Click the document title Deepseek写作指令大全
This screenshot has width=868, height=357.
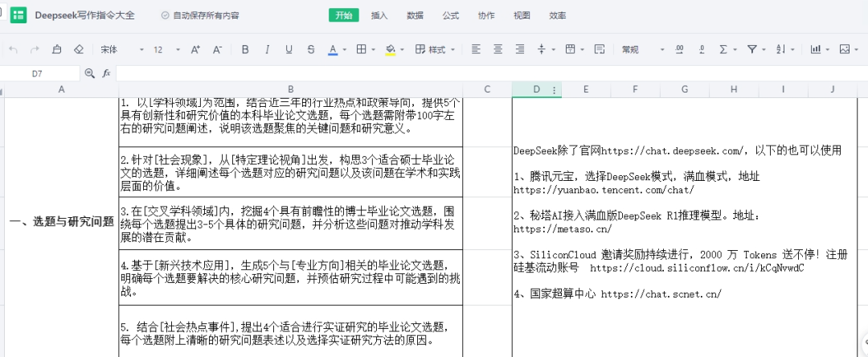point(84,15)
